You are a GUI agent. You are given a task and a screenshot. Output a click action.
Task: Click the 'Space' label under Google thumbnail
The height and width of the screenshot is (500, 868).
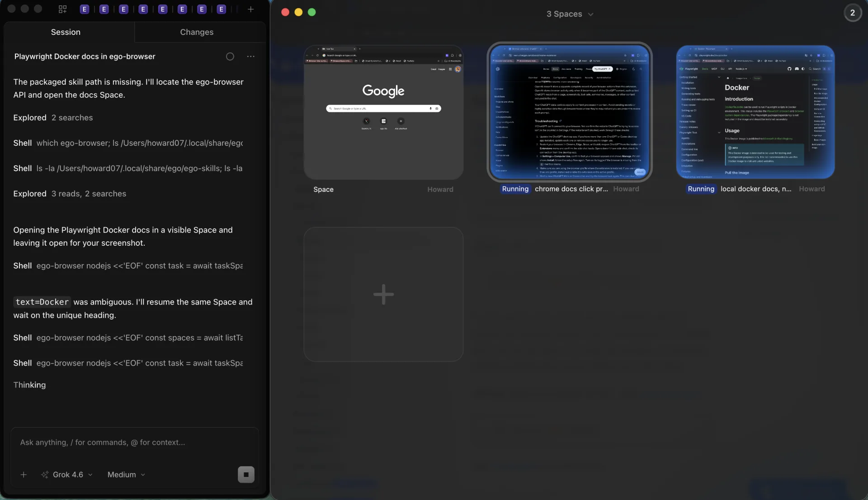(x=323, y=190)
